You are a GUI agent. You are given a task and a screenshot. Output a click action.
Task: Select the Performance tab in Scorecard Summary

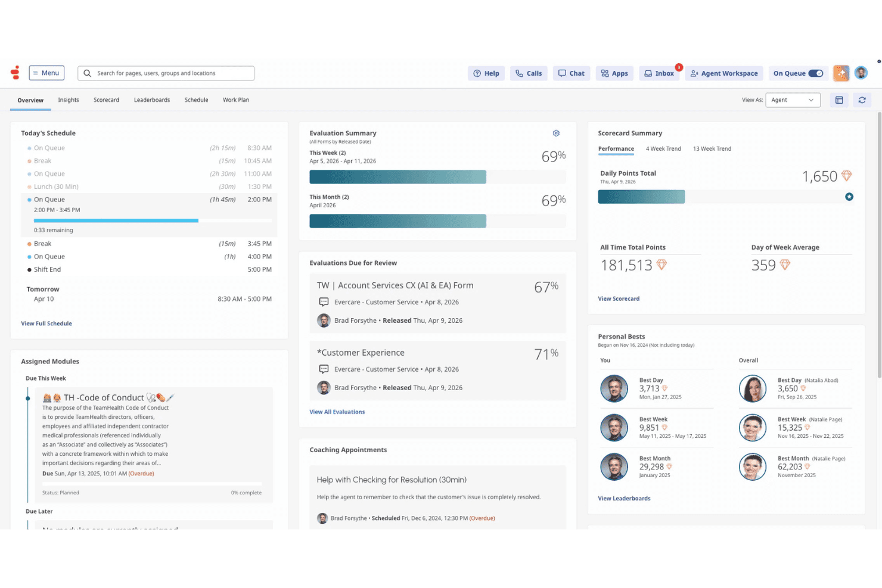[x=616, y=149]
